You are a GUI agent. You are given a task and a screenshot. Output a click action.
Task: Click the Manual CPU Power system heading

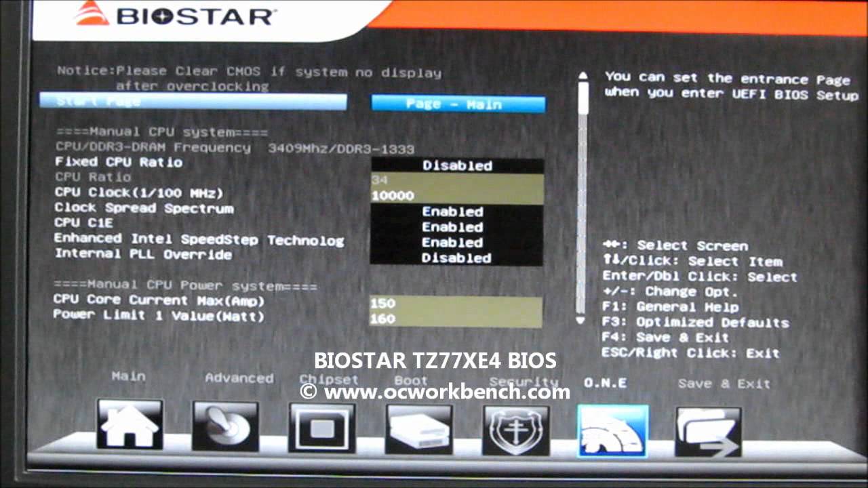tap(185, 286)
